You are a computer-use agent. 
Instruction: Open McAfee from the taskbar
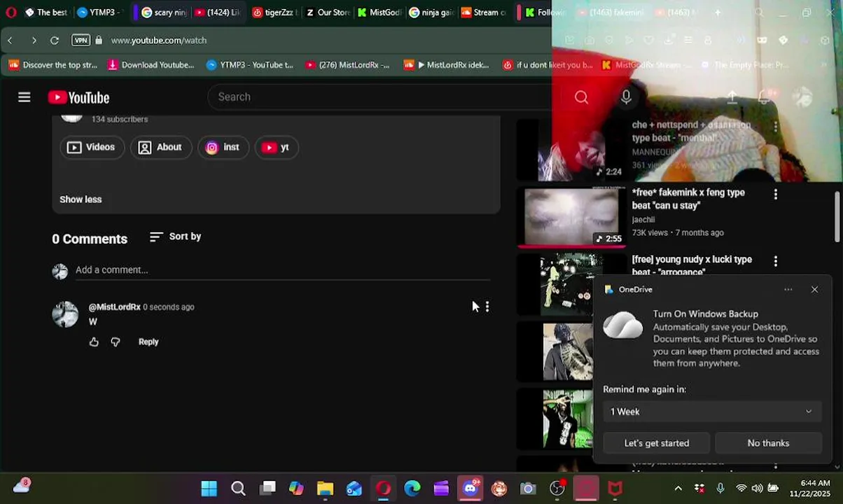coord(615,489)
